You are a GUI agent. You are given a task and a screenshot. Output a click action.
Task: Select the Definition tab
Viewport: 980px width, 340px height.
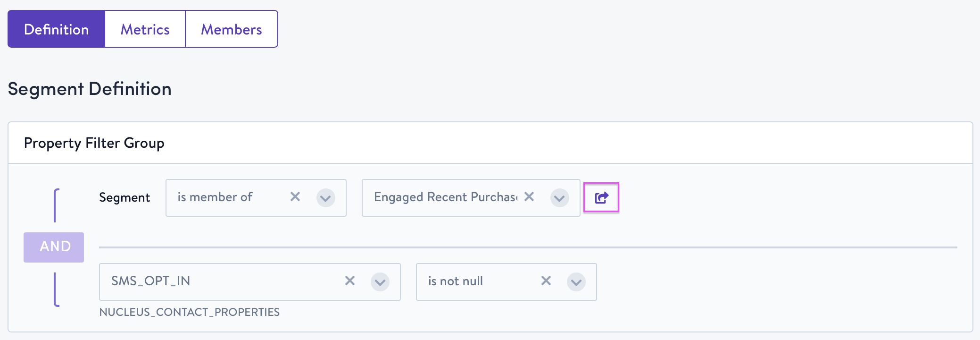(x=56, y=29)
